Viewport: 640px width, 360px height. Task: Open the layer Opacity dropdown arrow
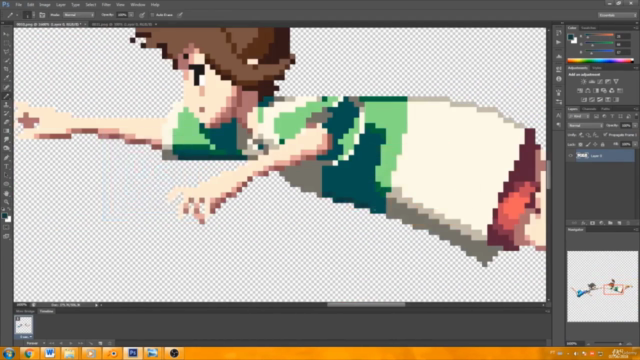pyautogui.click(x=635, y=126)
